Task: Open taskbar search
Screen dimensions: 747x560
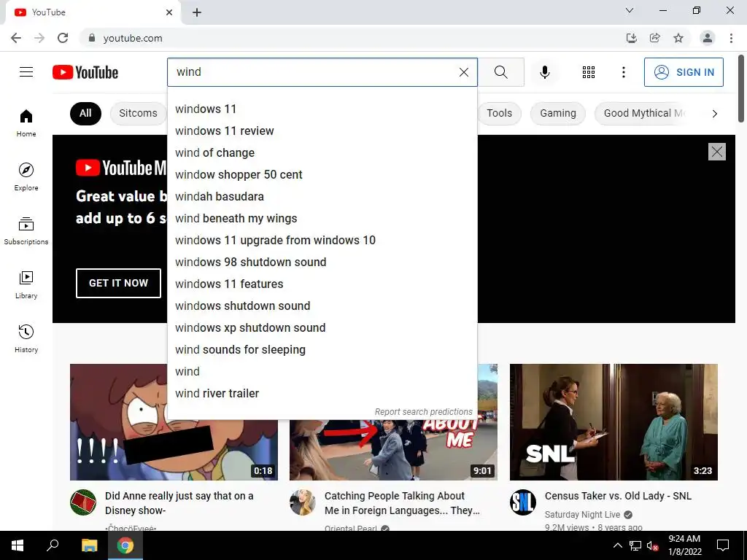Action: point(53,545)
